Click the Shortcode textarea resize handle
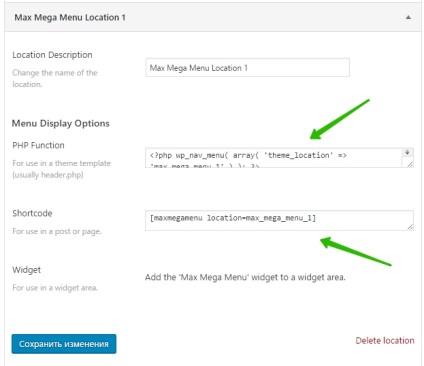 tap(410, 227)
